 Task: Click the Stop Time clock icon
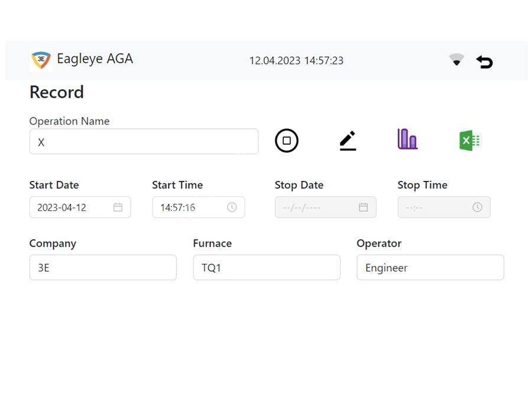pyautogui.click(x=477, y=207)
